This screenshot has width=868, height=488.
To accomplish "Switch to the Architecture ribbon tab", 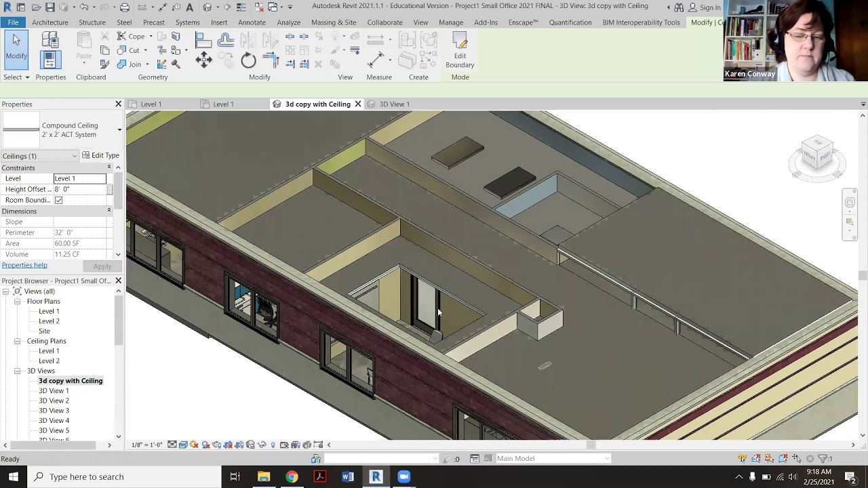I will 50,22.
